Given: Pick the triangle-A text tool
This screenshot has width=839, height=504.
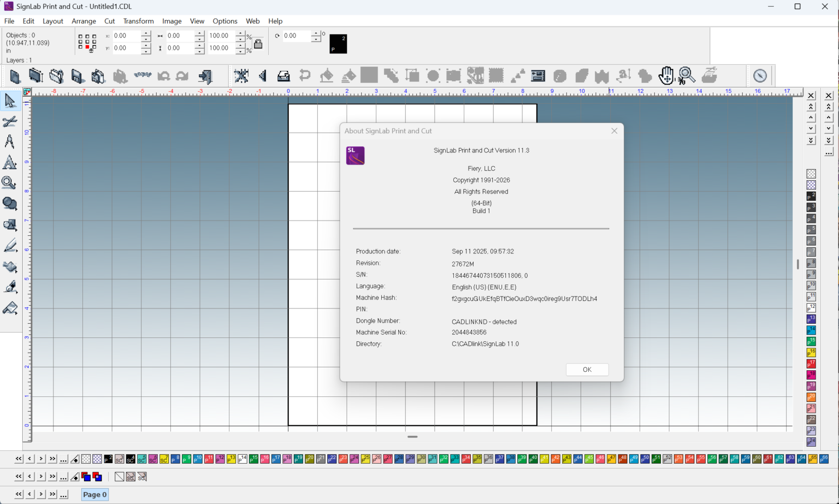Looking at the screenshot, I should coord(10,163).
